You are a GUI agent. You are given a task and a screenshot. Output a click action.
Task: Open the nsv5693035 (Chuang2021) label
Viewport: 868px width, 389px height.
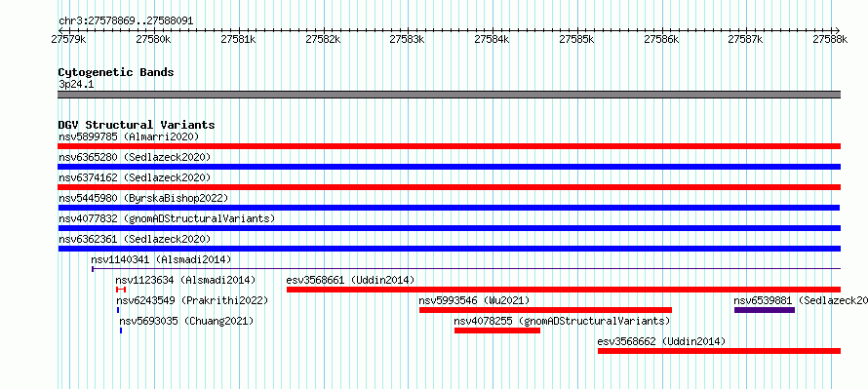point(186,321)
